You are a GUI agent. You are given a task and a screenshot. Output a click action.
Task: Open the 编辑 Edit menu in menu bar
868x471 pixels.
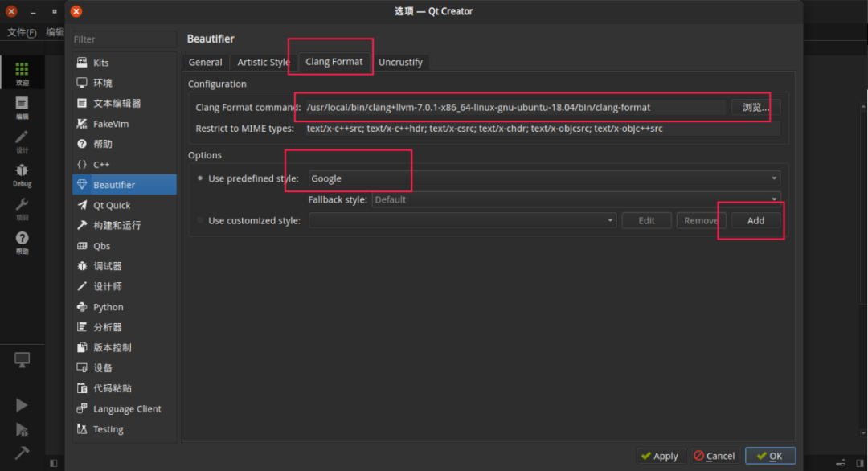(55, 32)
